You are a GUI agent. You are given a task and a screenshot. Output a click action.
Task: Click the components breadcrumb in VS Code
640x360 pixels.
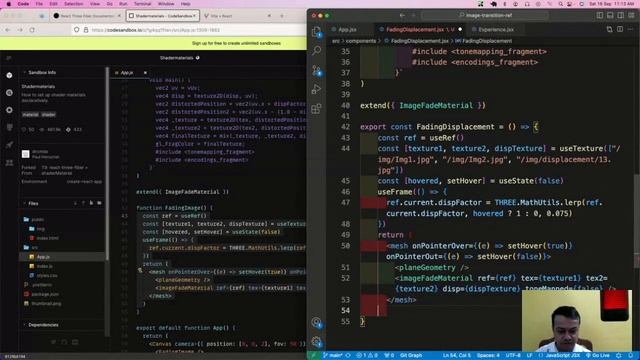click(x=361, y=41)
